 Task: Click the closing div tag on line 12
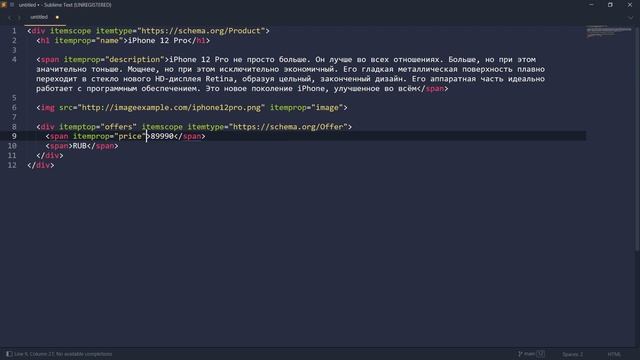pos(41,165)
